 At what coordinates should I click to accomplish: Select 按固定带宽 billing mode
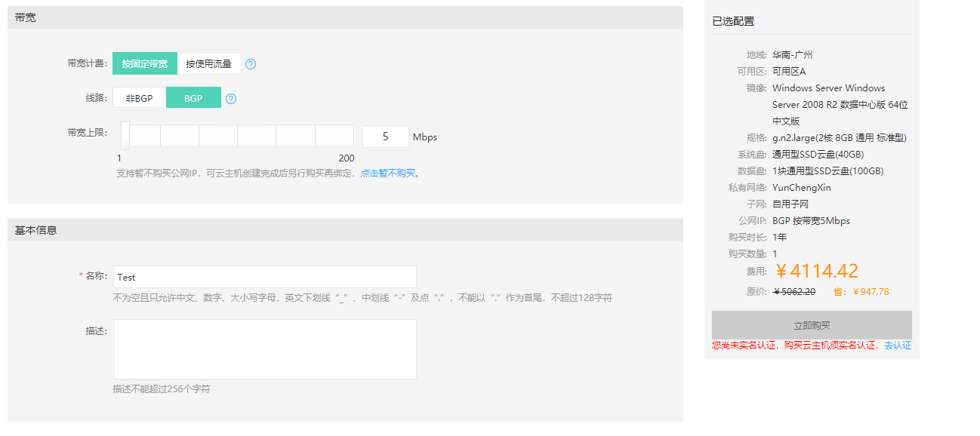coord(145,64)
